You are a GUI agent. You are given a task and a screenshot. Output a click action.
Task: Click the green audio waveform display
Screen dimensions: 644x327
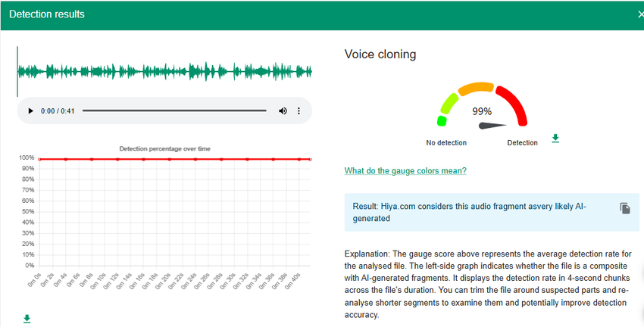[x=164, y=71]
